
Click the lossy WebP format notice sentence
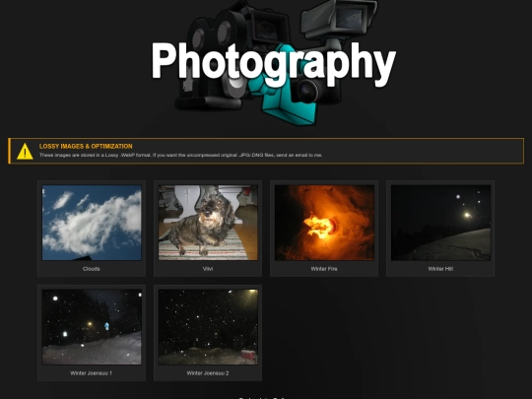(180, 155)
